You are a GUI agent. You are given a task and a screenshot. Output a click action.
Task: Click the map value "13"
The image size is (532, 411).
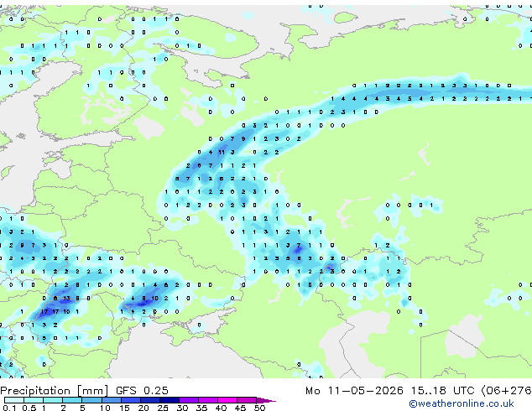pos(66,299)
